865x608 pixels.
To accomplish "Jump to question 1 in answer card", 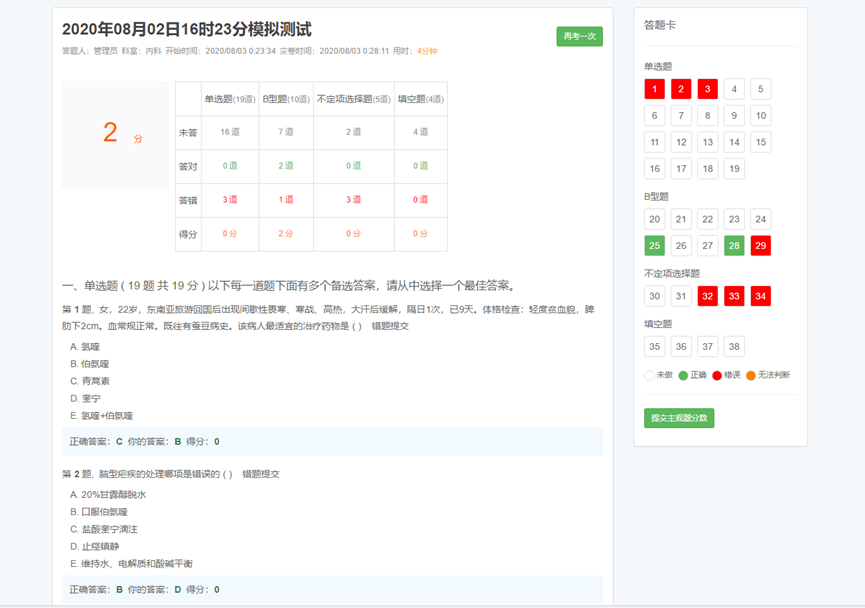I will [x=655, y=89].
